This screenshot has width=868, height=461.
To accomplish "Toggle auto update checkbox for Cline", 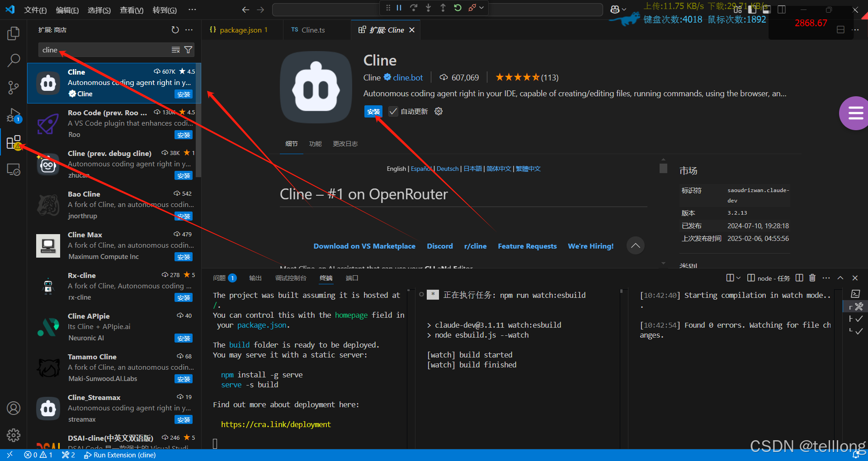I will 393,111.
